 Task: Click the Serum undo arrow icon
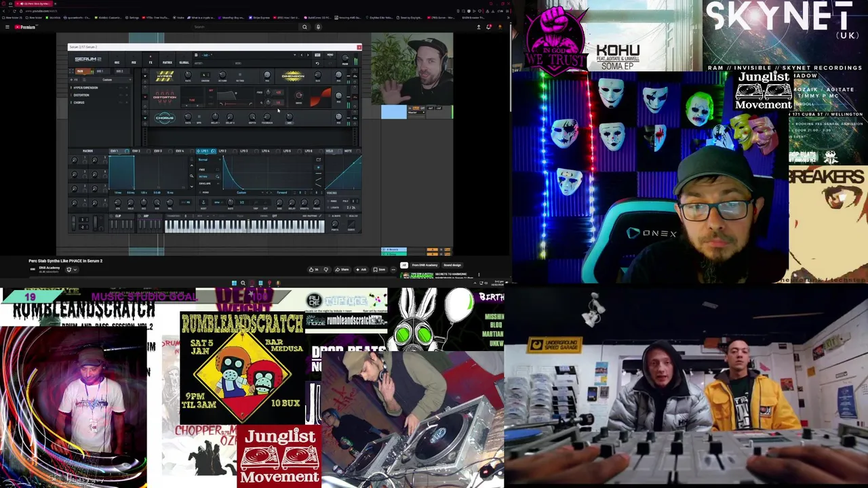(x=317, y=63)
